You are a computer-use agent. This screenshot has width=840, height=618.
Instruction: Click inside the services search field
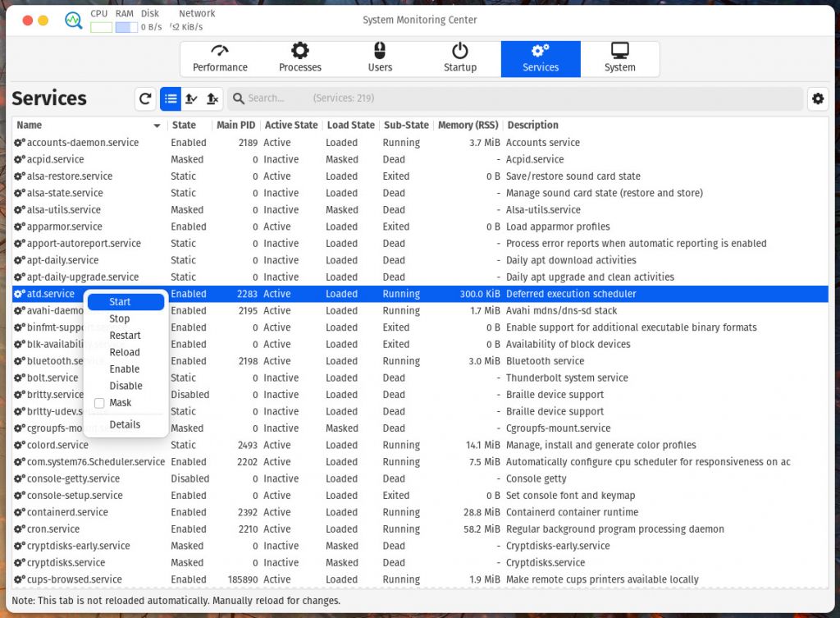pos(328,98)
